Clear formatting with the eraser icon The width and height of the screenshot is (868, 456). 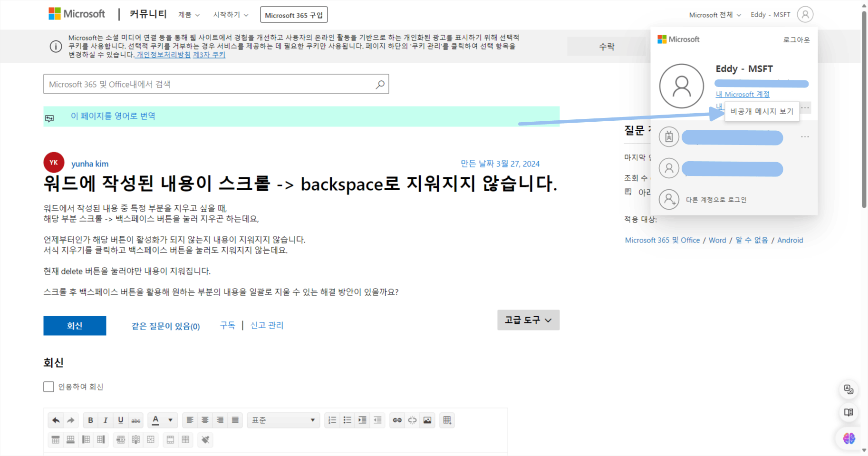(205, 440)
